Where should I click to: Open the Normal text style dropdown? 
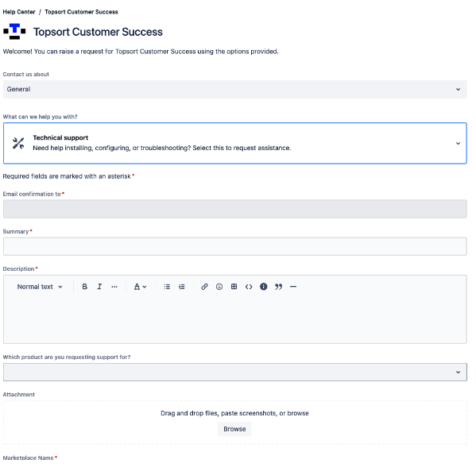click(x=40, y=287)
